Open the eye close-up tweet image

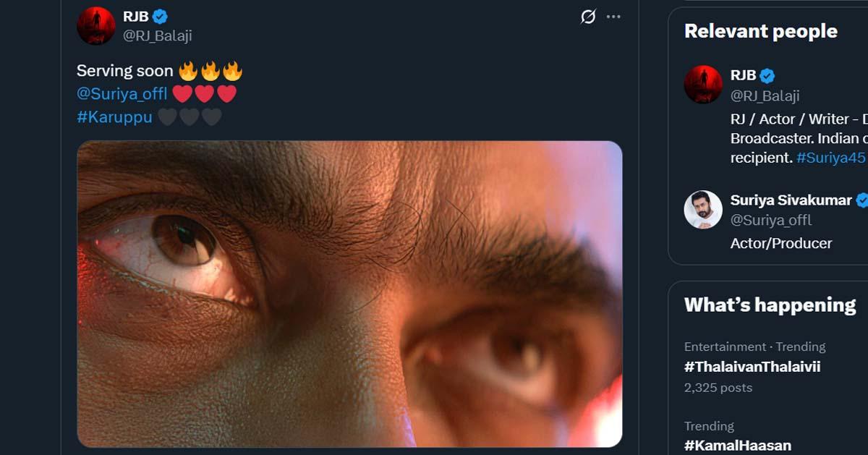(x=349, y=293)
